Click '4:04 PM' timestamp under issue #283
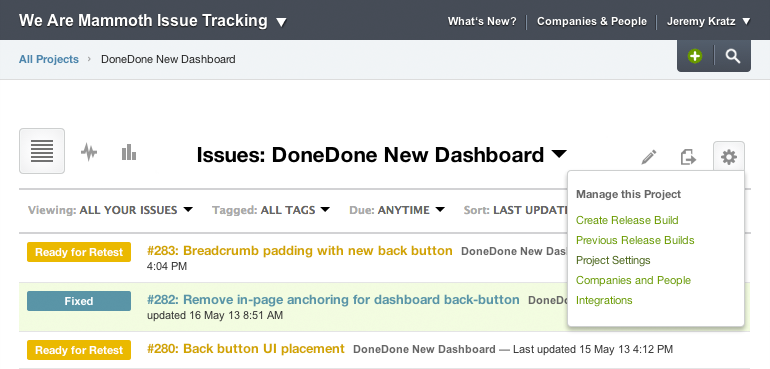770x369 pixels. [167, 266]
